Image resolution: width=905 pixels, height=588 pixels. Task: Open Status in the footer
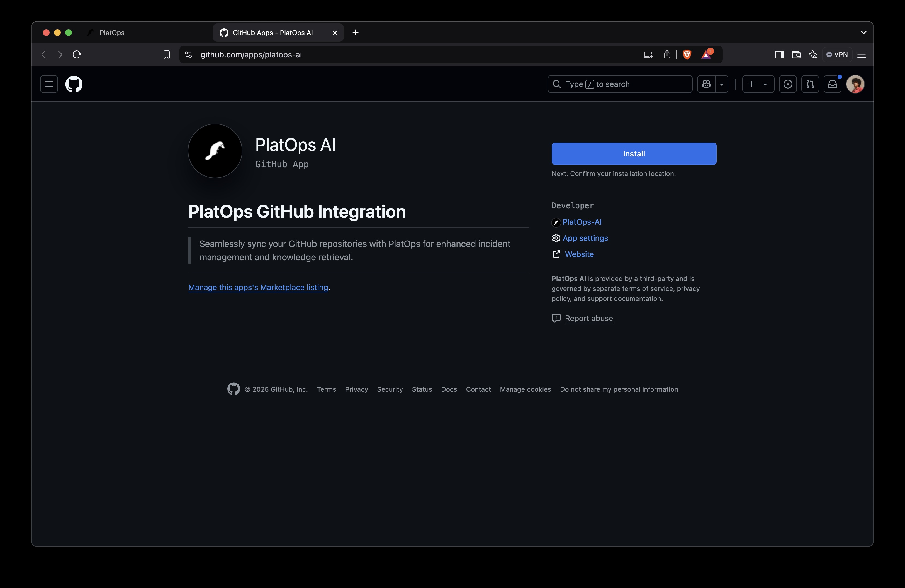(422, 389)
